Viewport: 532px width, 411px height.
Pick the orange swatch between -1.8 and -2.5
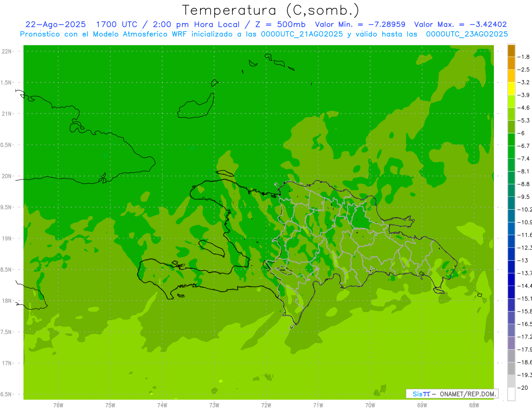click(x=511, y=63)
